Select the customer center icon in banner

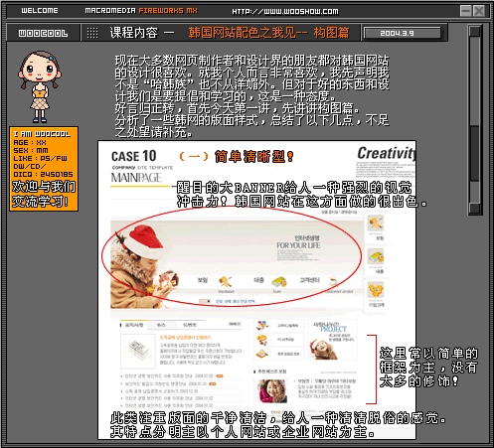[x=334, y=282]
